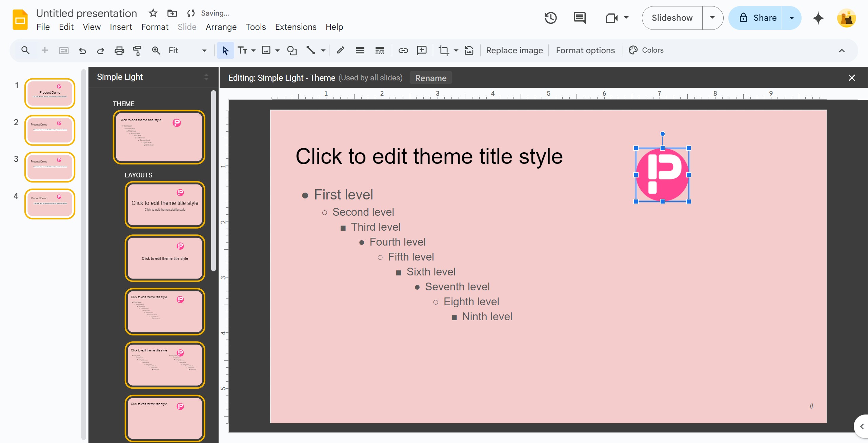
Task: Open the theme Colors button
Action: tap(646, 50)
